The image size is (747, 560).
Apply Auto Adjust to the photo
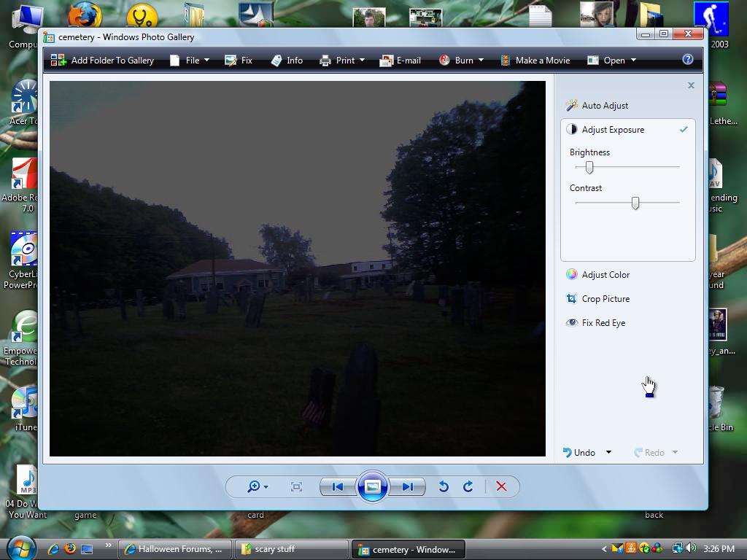click(605, 106)
